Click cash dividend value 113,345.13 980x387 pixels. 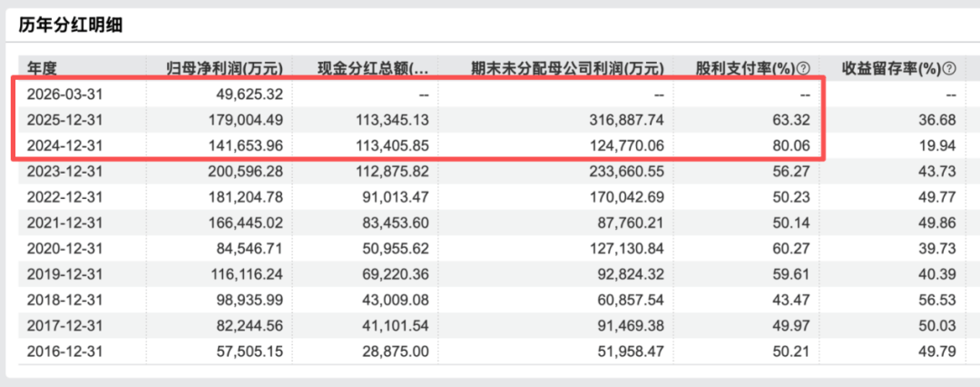393,120
